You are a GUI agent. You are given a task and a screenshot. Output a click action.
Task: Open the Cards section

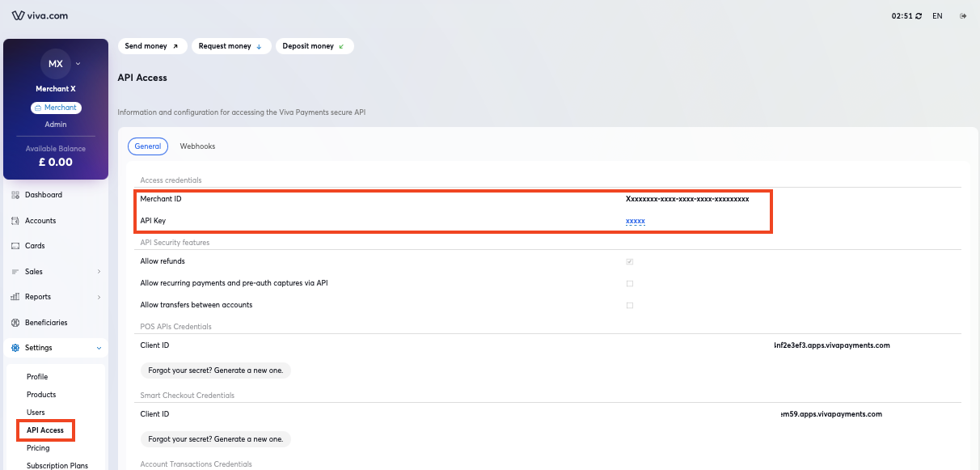pyautogui.click(x=36, y=245)
